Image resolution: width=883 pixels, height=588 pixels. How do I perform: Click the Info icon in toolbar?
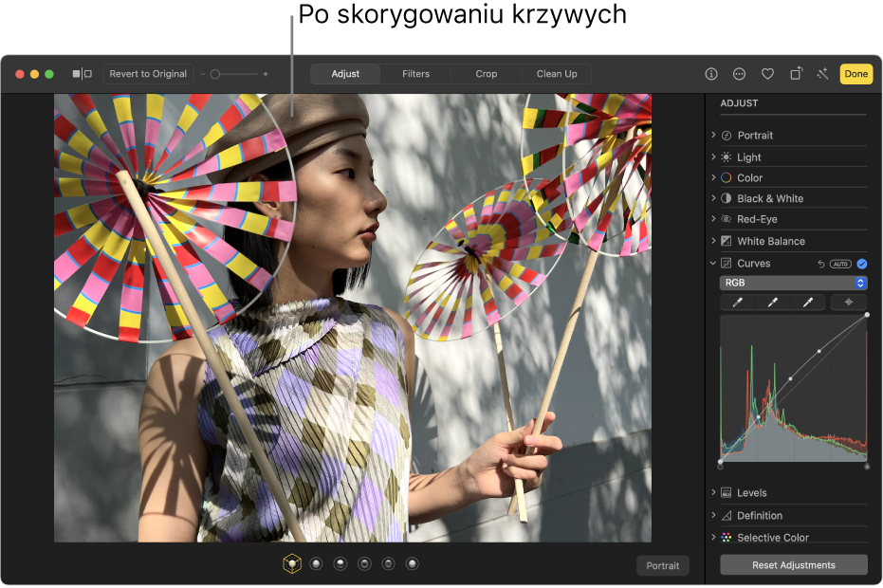(x=711, y=74)
